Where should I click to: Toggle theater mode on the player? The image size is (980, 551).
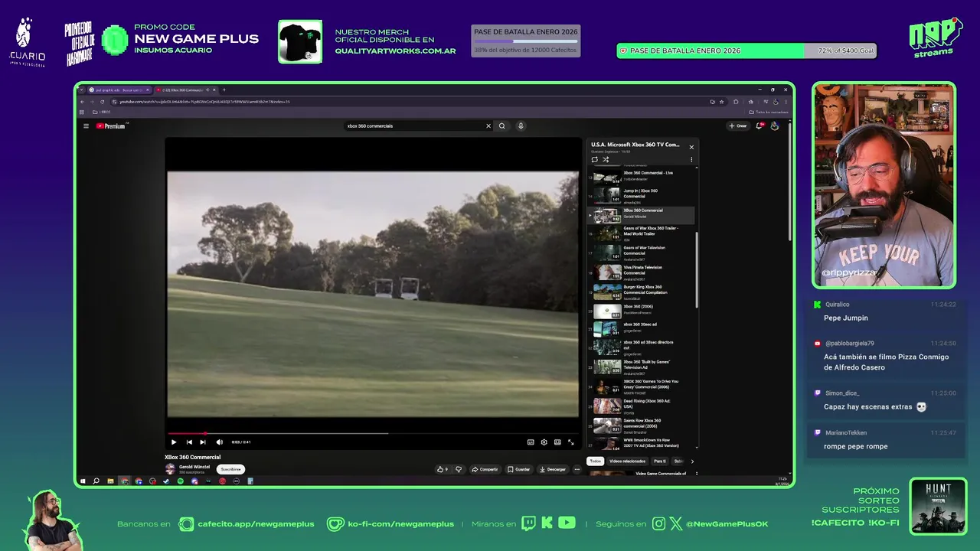tap(557, 442)
